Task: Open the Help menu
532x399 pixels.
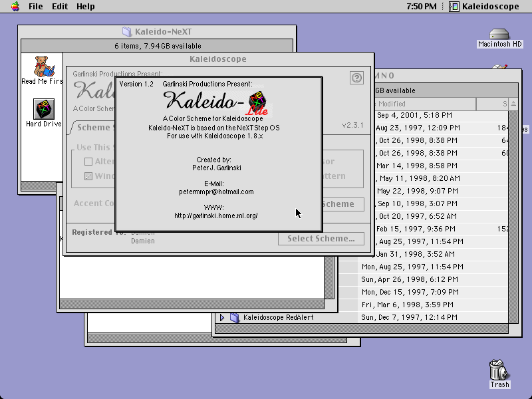Action: (x=86, y=6)
